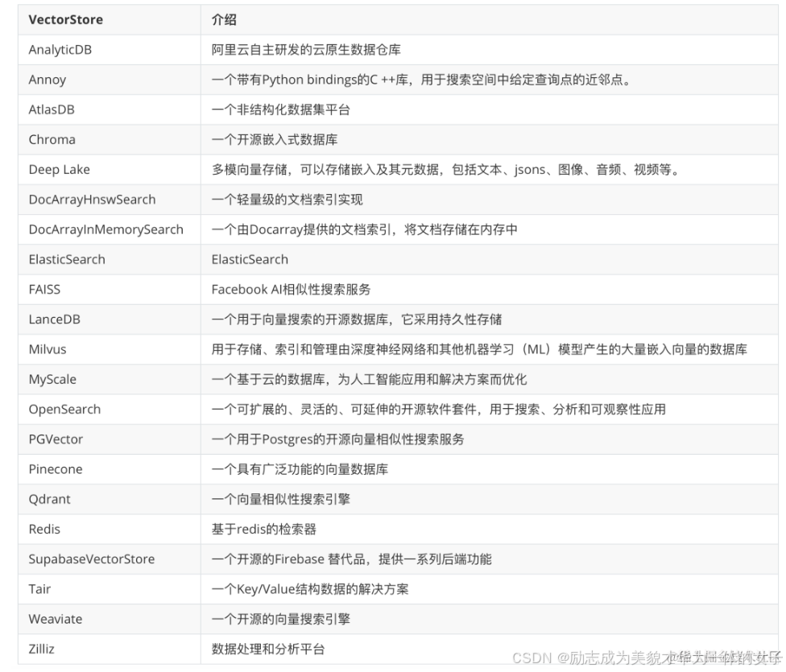This screenshot has height=672, width=786.
Task: Click the PGVector row label
Action: (x=56, y=439)
